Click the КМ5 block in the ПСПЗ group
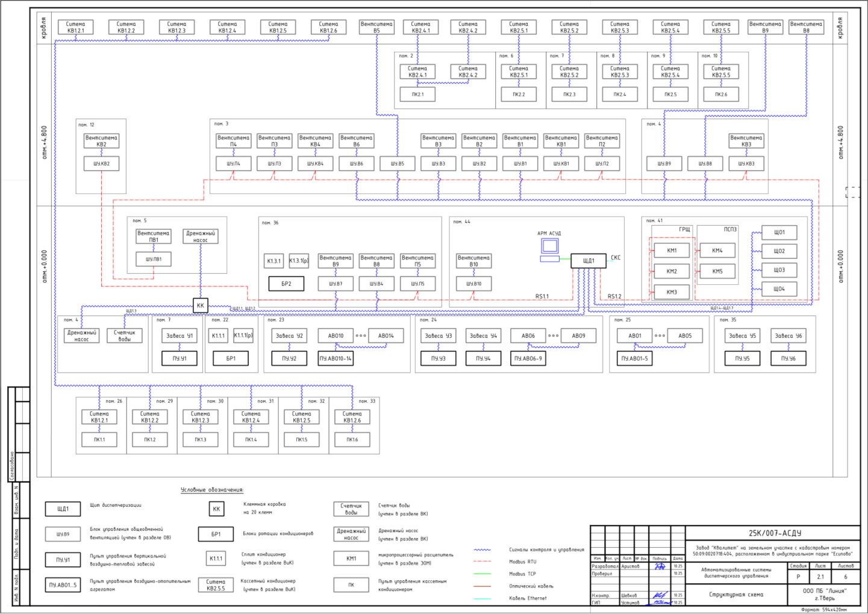The height and width of the screenshot is (614, 868). pyautogui.click(x=717, y=271)
